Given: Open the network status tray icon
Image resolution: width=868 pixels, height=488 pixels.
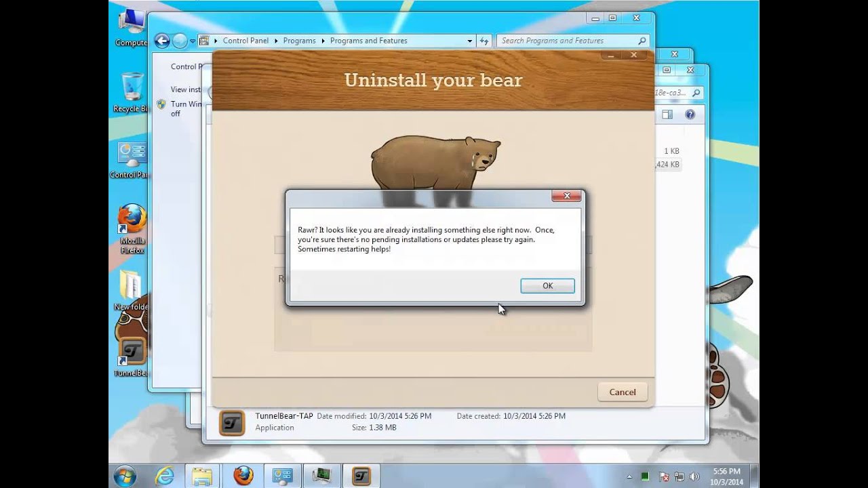Looking at the screenshot, I should [x=680, y=476].
